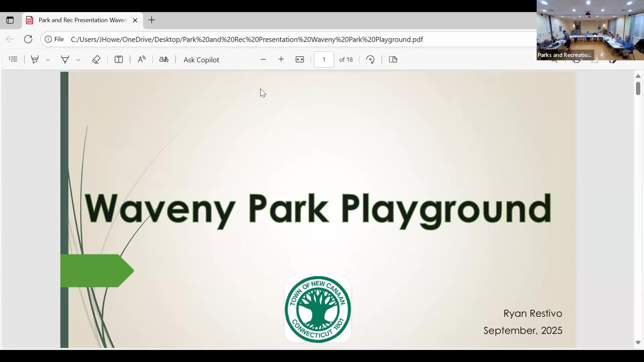Screen dimensions: 644x362
Task: Fit the document to page width
Action: [300, 59]
